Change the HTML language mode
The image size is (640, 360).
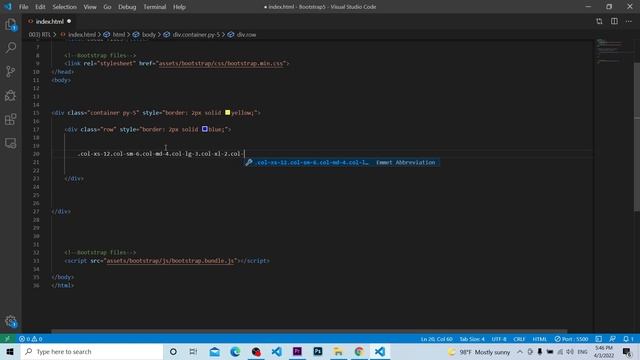pos(540,339)
